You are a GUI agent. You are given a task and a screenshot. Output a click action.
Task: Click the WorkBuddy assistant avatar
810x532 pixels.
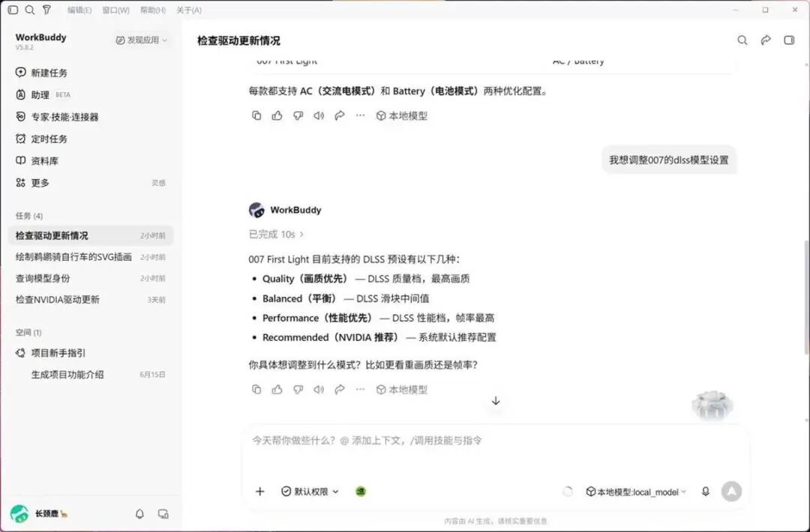click(256, 210)
